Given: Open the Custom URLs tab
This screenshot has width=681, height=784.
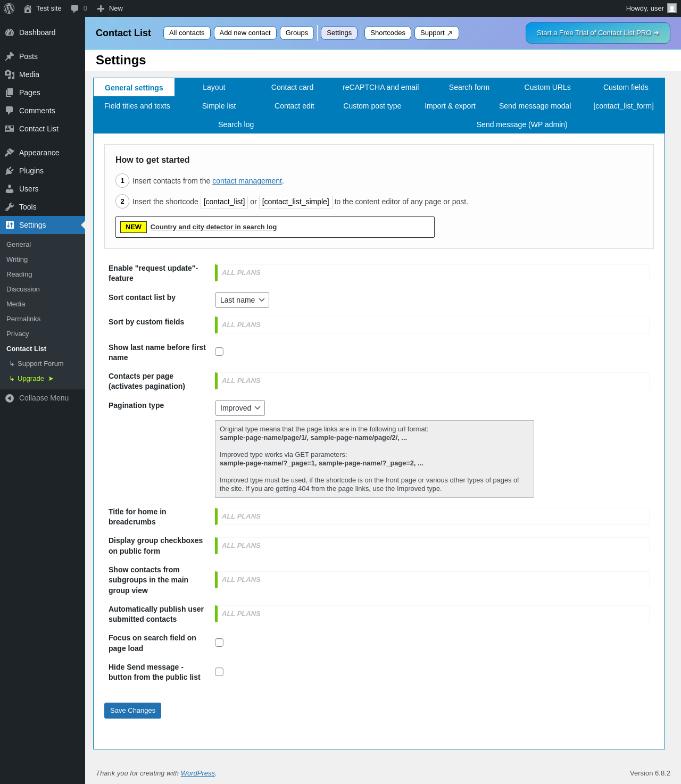Looking at the screenshot, I should [547, 87].
